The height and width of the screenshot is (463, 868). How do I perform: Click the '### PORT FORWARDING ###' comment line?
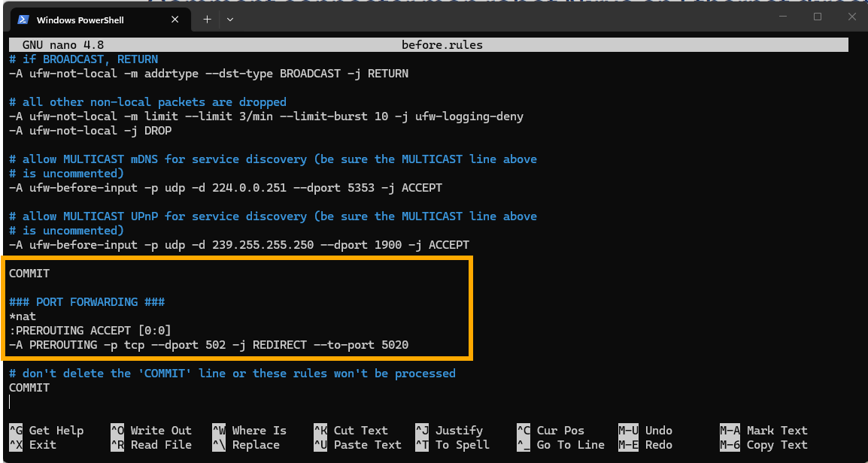coord(86,302)
